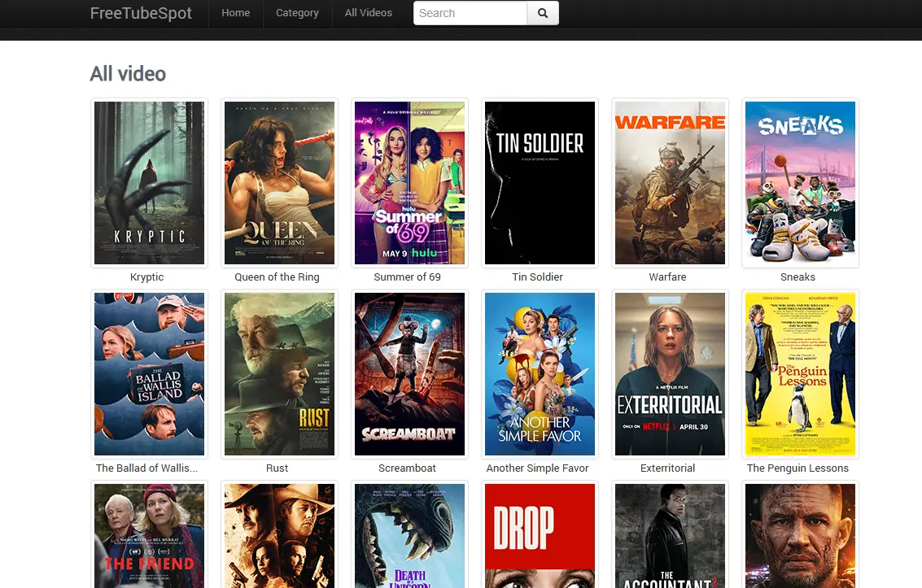Screen dimensions: 922x588
Task: Click the Sneaks title link
Action: tap(798, 277)
